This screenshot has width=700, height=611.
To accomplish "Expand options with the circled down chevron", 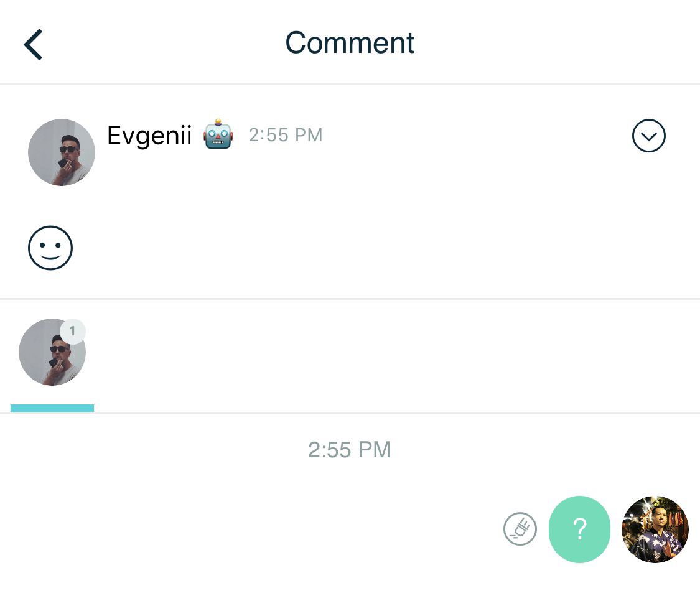I will 648,136.
